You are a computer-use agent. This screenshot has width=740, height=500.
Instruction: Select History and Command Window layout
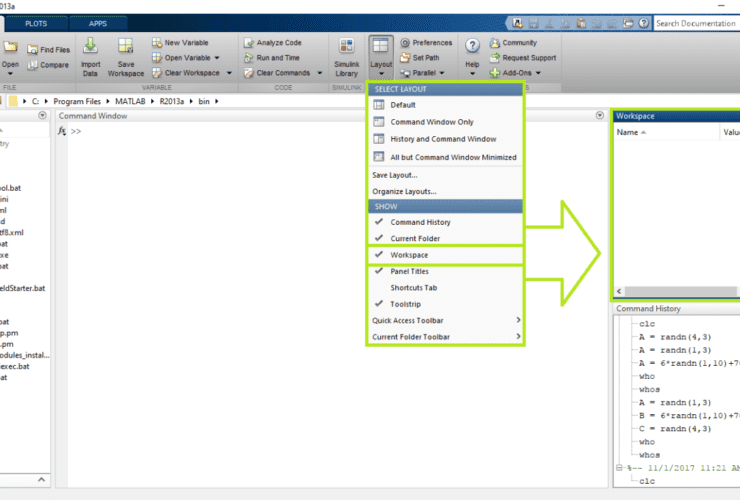[x=445, y=139]
